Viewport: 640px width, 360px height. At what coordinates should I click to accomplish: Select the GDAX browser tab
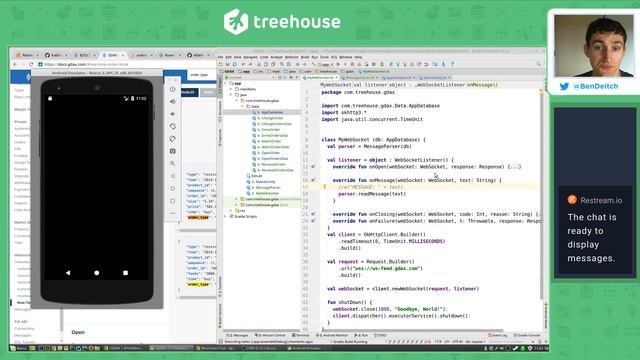click(113, 55)
